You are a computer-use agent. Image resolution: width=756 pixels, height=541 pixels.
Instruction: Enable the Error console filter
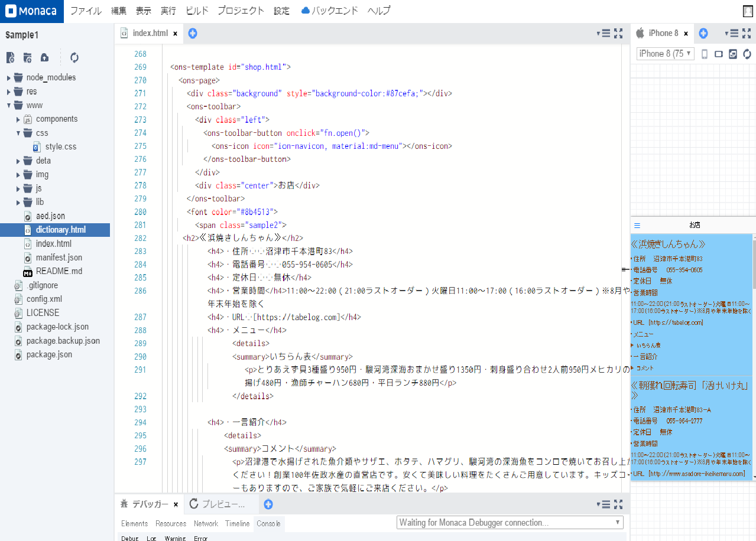pos(201,538)
